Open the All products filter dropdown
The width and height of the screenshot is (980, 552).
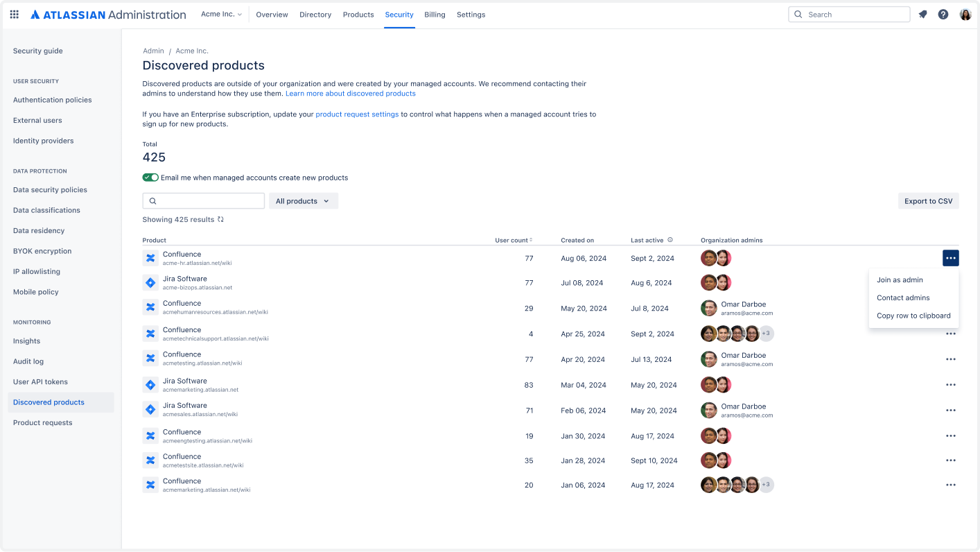(303, 200)
